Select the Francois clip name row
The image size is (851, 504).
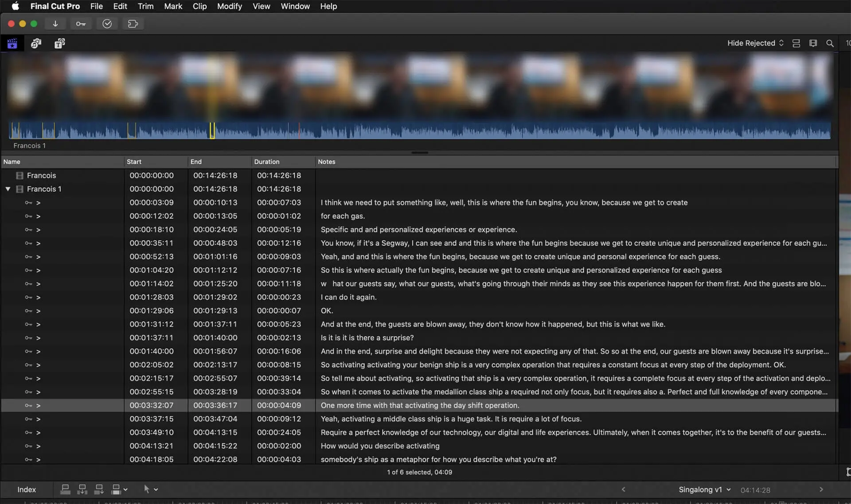pos(419,176)
